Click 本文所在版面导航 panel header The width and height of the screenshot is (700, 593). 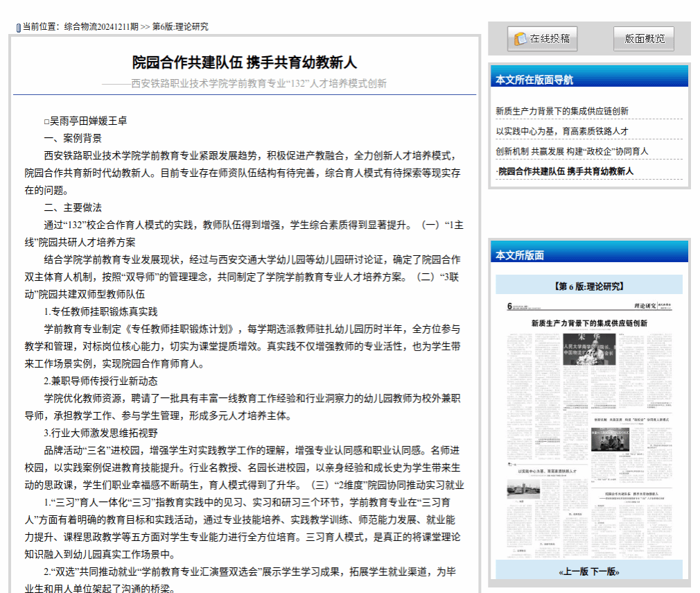pyautogui.click(x=534, y=80)
